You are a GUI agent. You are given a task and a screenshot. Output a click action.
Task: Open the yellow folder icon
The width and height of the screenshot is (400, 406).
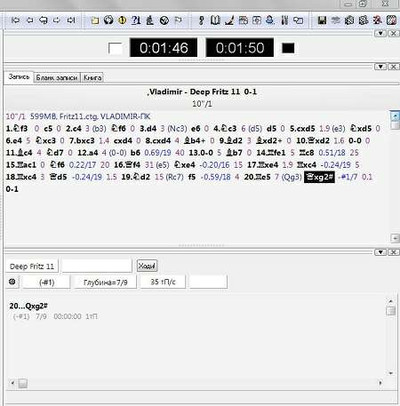pos(95,21)
